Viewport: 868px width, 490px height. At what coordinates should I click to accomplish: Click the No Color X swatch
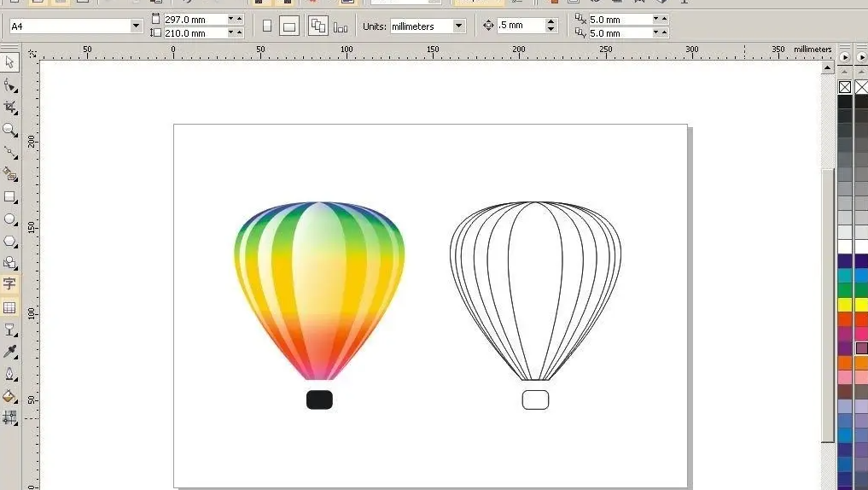click(x=845, y=87)
